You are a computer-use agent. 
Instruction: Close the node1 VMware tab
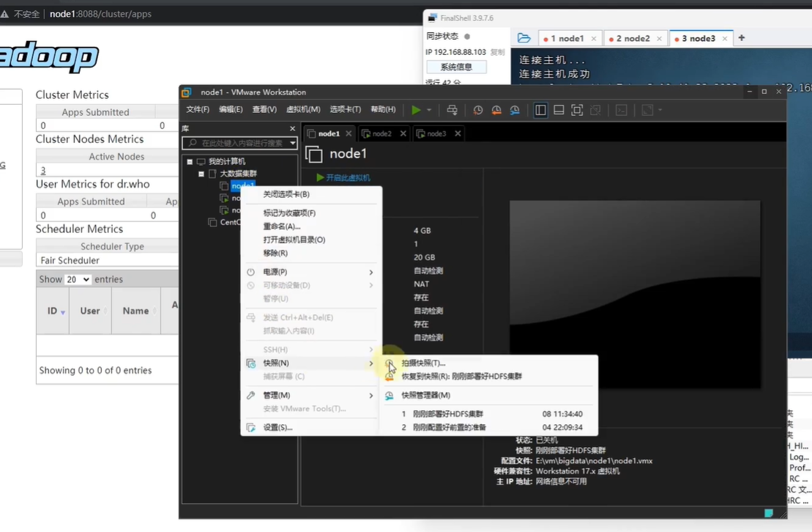pos(349,134)
